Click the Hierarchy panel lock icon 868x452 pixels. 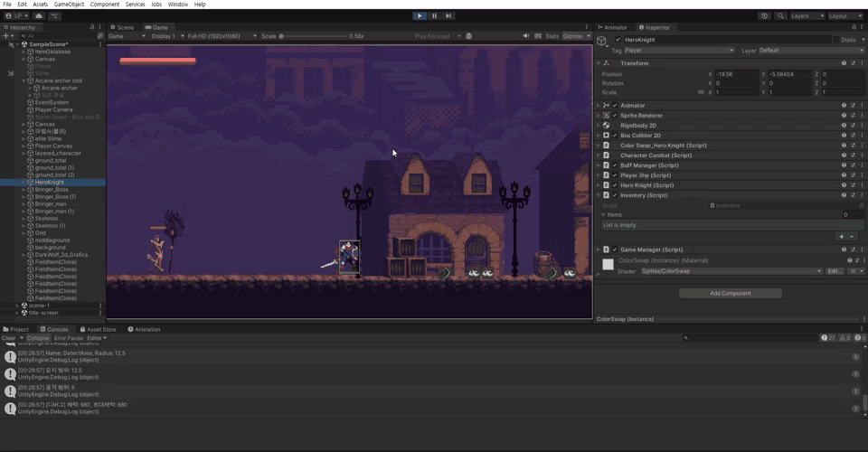pos(92,27)
